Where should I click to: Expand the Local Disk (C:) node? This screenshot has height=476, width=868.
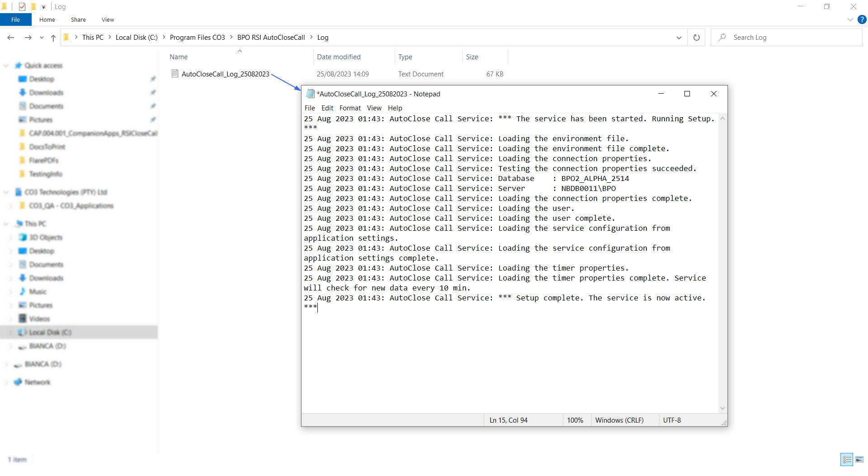[x=11, y=333]
